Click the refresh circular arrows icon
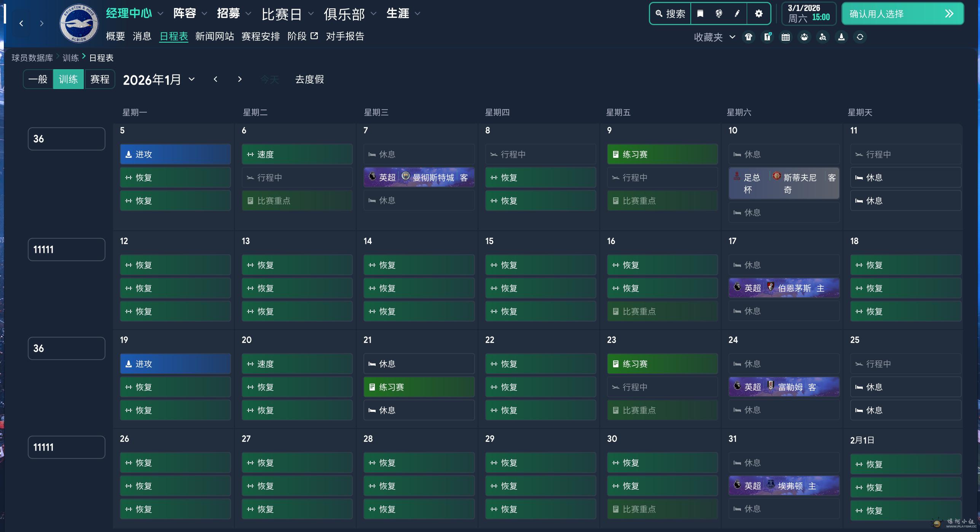Viewport: 980px width, 532px height. pyautogui.click(x=860, y=37)
